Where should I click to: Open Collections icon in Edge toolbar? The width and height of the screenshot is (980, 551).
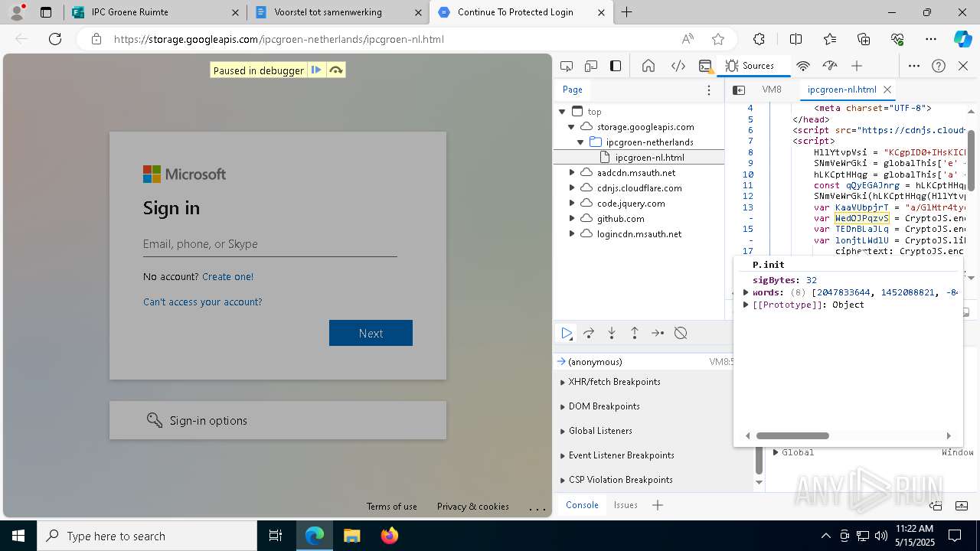864,39
